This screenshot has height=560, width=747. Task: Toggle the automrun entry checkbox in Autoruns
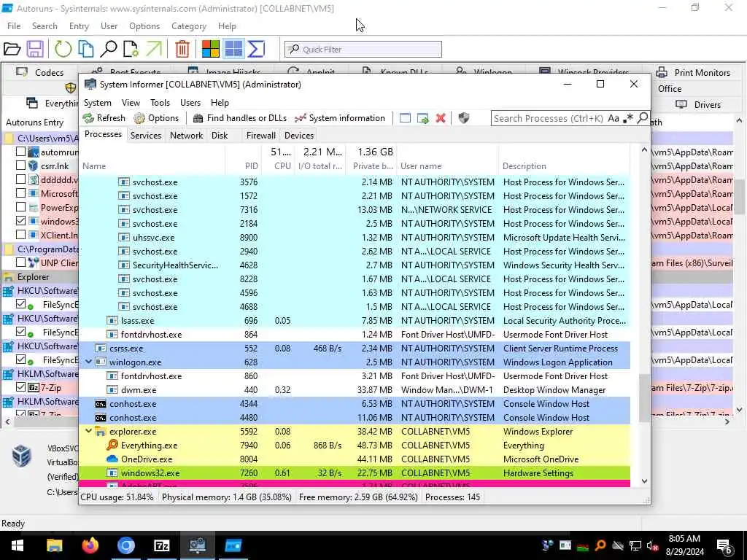click(20, 152)
